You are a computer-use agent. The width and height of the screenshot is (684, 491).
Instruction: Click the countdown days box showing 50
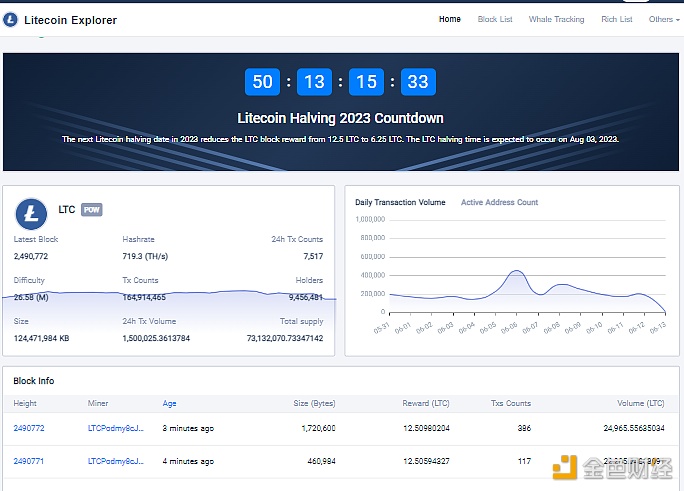coord(262,82)
